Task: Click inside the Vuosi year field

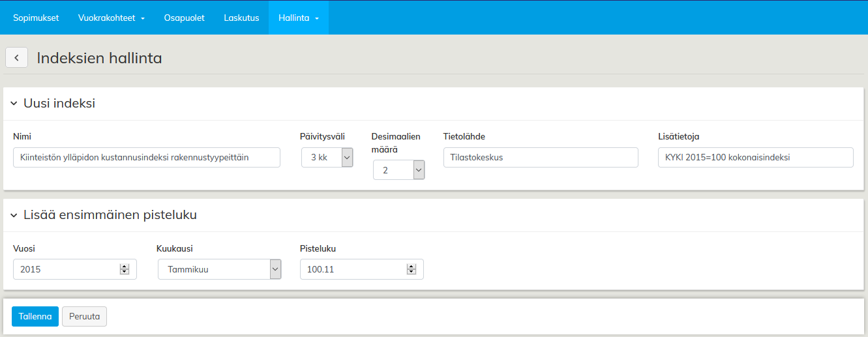Action: (x=65, y=269)
